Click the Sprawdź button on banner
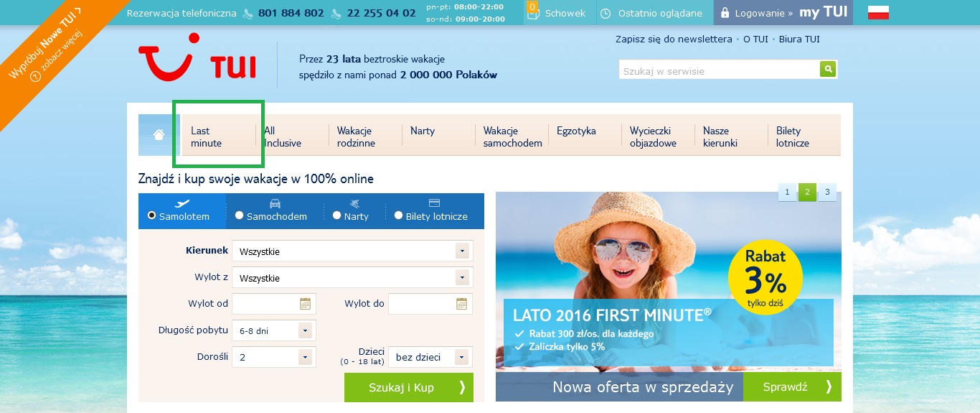This screenshot has width=980, height=413. [792, 387]
